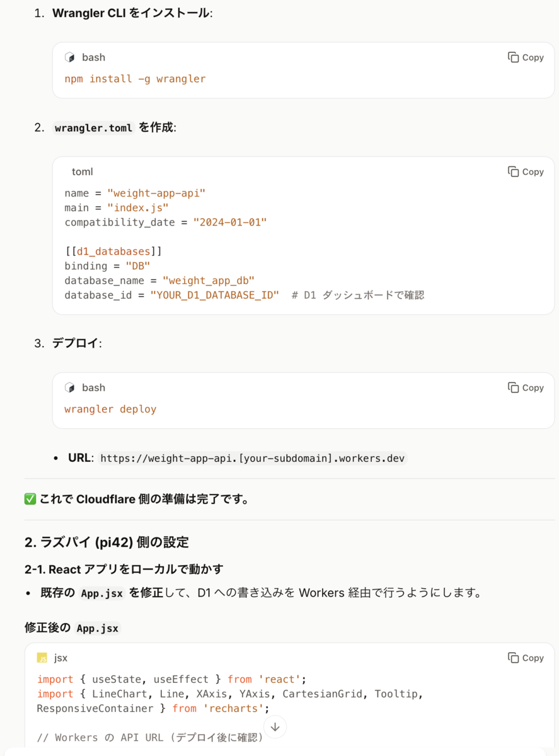Click the toml language label
Viewport: 559px width, 756px height.
click(82, 171)
